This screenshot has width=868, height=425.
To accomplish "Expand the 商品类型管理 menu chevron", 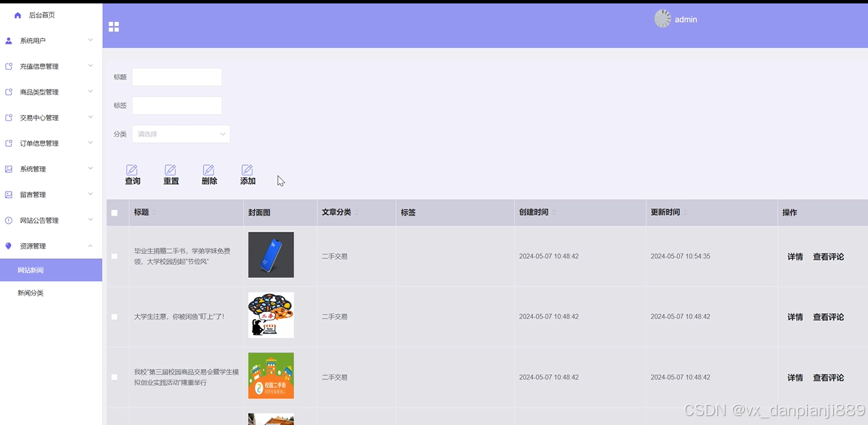I will 90,92.
